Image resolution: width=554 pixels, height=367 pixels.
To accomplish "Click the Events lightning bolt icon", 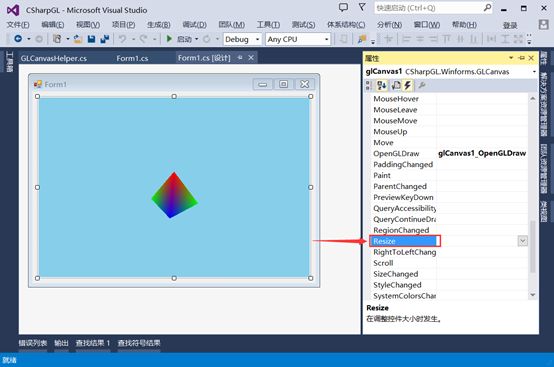I will click(408, 85).
